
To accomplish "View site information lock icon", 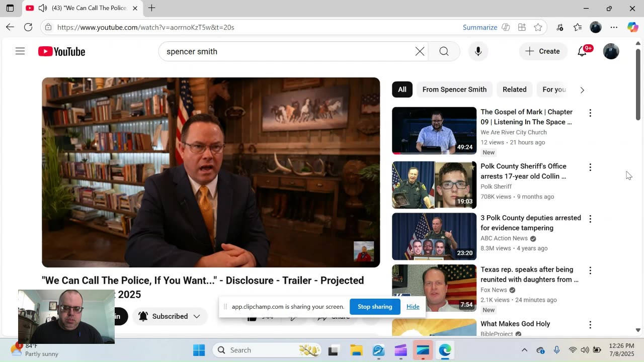I will pyautogui.click(x=48, y=27).
